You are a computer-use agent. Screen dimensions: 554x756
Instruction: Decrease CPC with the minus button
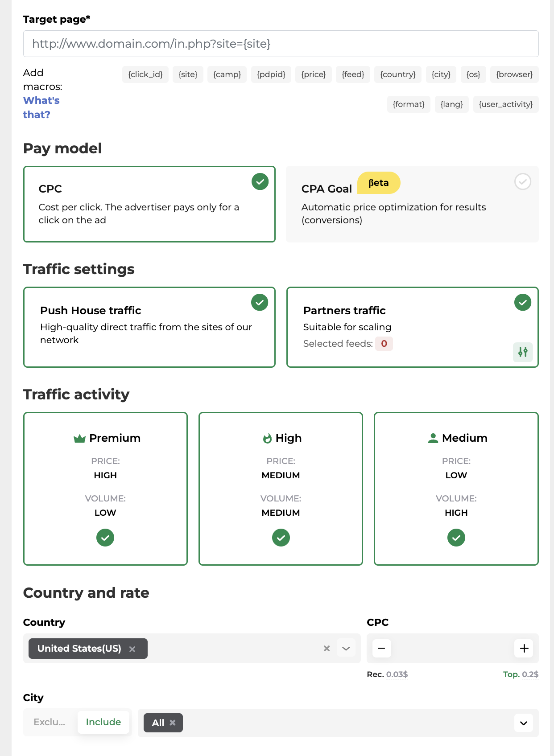[x=381, y=648]
